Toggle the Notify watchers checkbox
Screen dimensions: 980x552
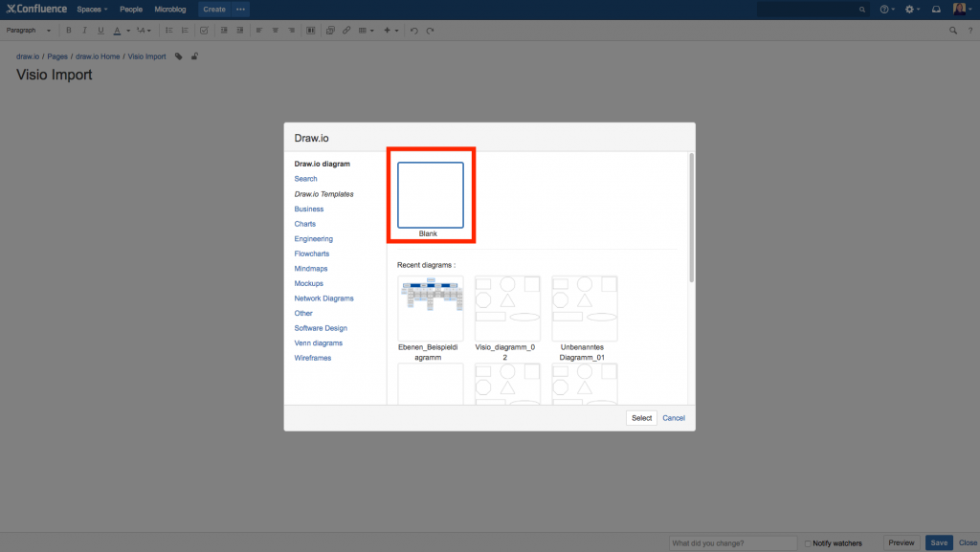coord(808,543)
